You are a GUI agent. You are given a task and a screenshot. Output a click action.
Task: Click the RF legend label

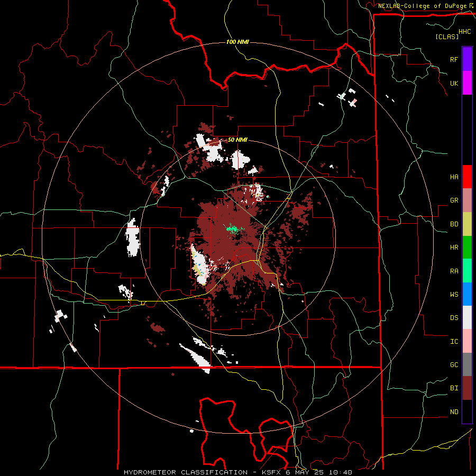pos(454,59)
